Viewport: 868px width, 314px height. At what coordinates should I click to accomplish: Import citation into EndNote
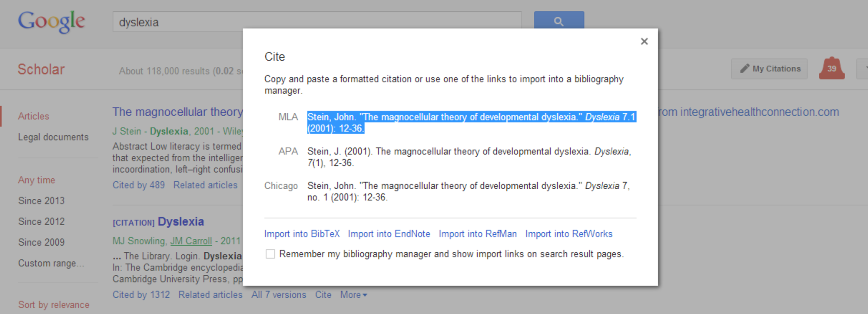click(389, 234)
